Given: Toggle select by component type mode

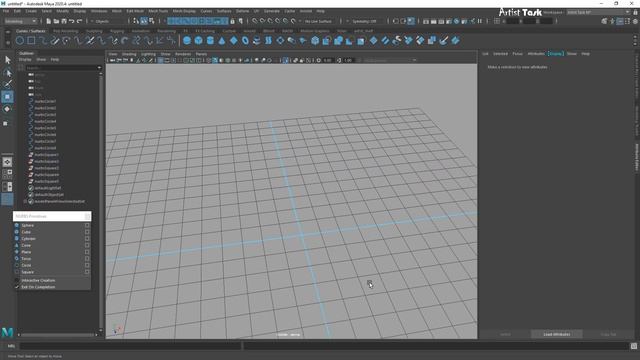Looking at the screenshot, I should pyautogui.click(x=152, y=21).
